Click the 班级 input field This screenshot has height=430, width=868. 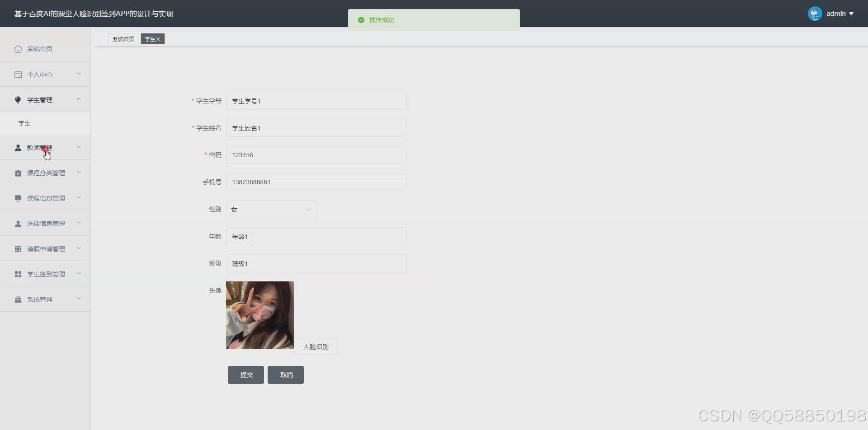click(316, 263)
